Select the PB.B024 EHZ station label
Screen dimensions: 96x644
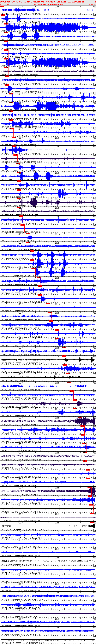[x=22, y=136]
